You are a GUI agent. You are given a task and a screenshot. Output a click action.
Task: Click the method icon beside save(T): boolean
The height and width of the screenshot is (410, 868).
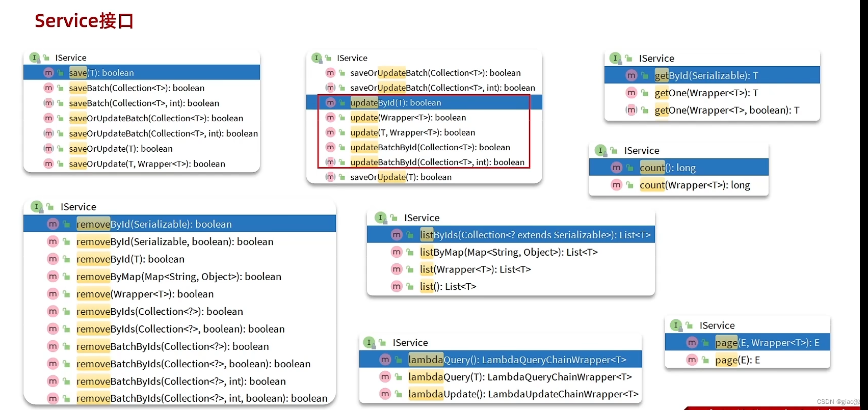(48, 73)
